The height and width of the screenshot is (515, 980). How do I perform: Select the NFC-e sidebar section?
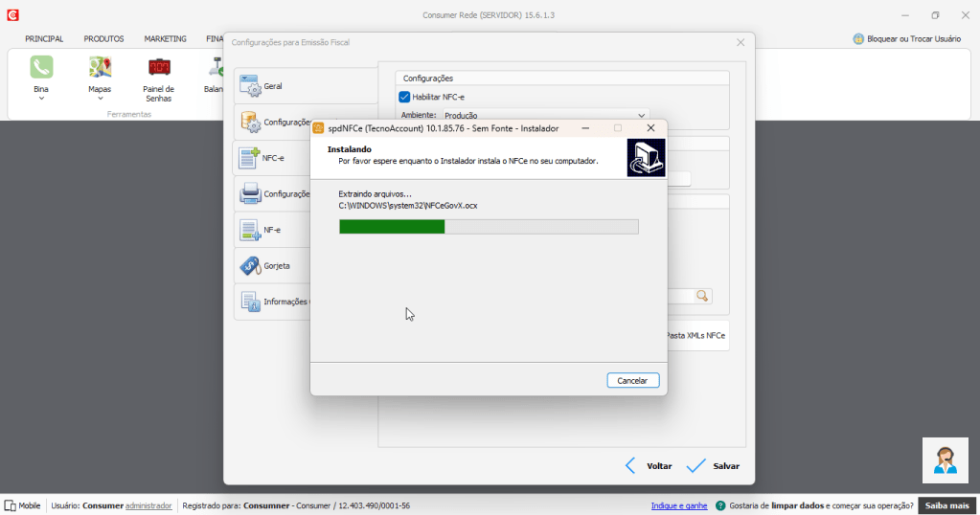tap(250, 157)
